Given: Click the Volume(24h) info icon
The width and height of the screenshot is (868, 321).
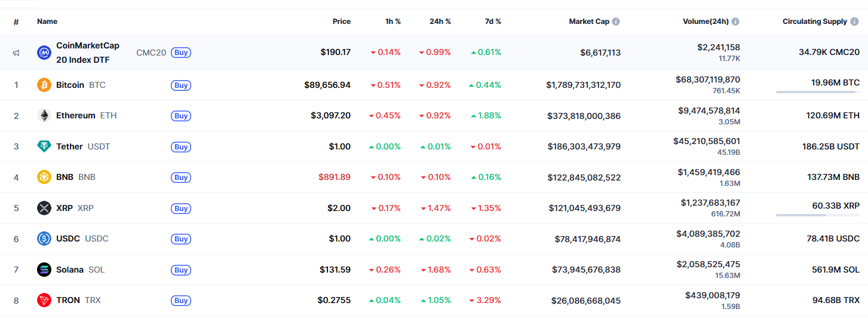Looking at the screenshot, I should (735, 22).
